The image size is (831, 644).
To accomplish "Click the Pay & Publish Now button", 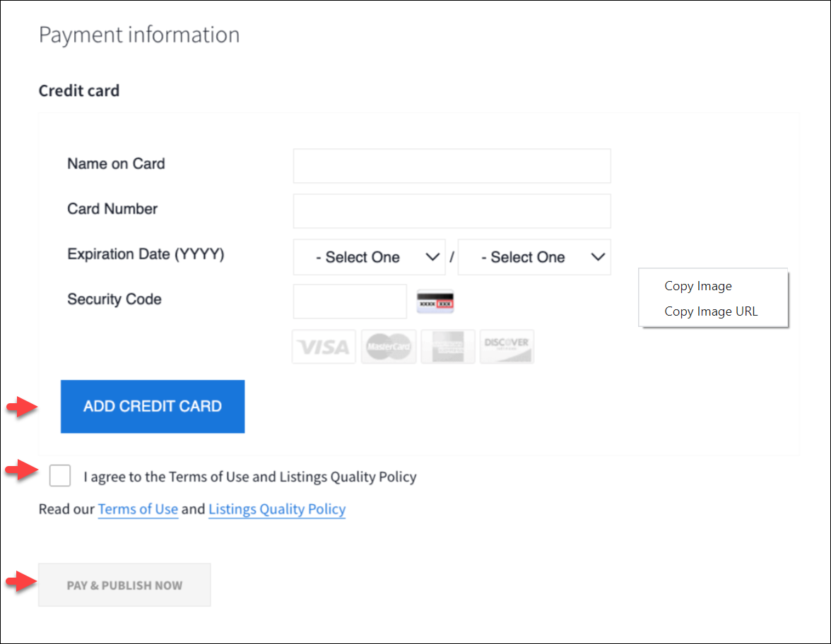I will (124, 585).
